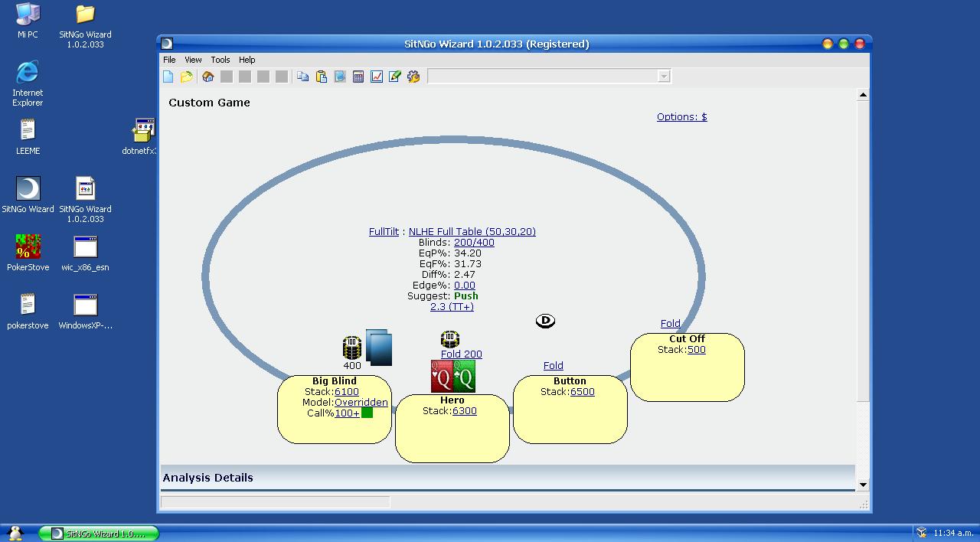
Task: Click the Button seat Fold link
Action: [554, 366]
